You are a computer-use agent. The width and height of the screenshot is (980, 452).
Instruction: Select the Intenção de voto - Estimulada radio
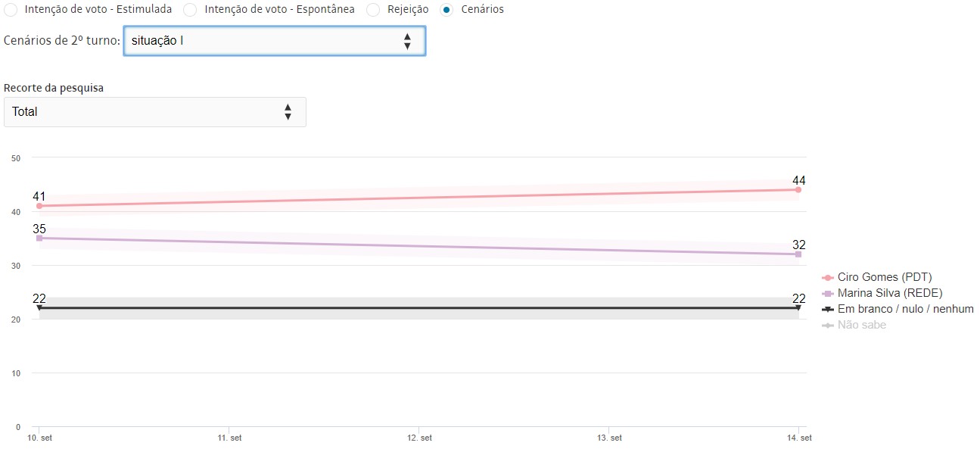coord(10,10)
